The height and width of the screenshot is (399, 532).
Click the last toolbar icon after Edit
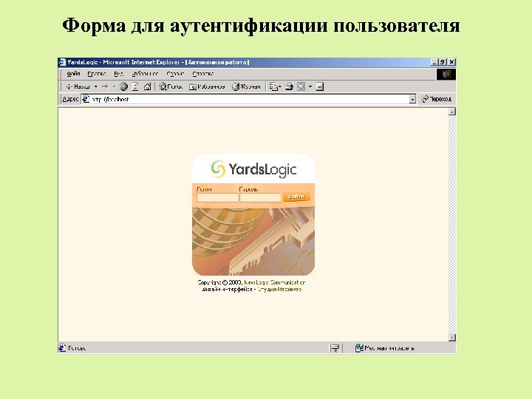point(320,87)
